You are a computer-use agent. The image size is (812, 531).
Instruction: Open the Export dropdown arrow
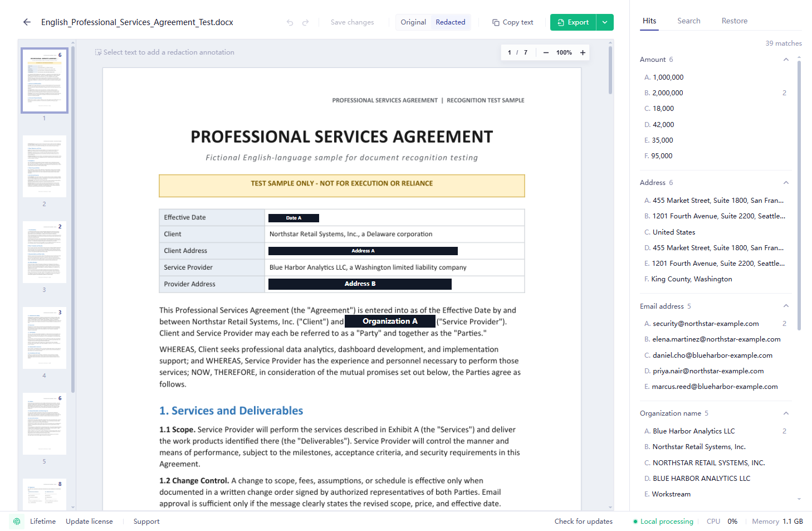pyautogui.click(x=605, y=22)
